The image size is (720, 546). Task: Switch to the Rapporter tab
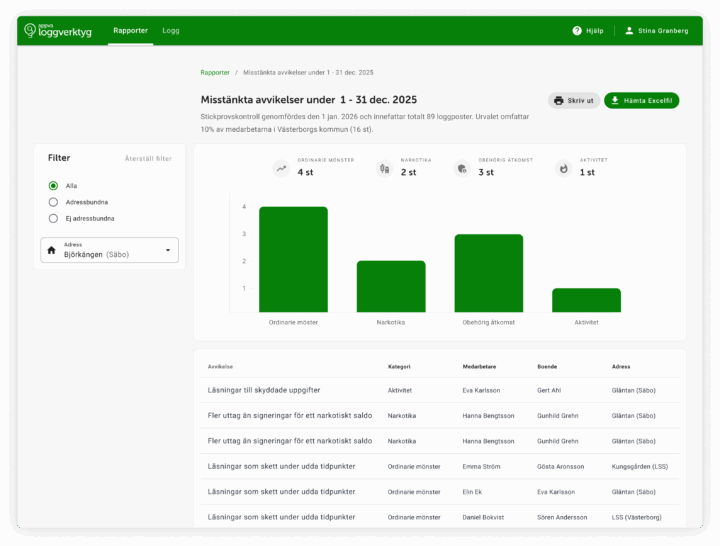pos(130,31)
